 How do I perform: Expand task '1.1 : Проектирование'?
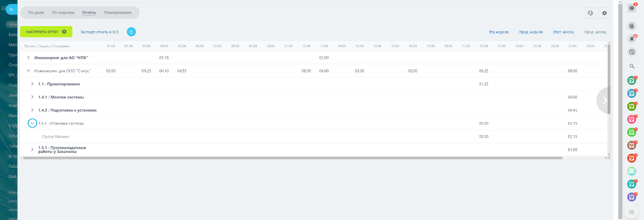tap(32, 84)
